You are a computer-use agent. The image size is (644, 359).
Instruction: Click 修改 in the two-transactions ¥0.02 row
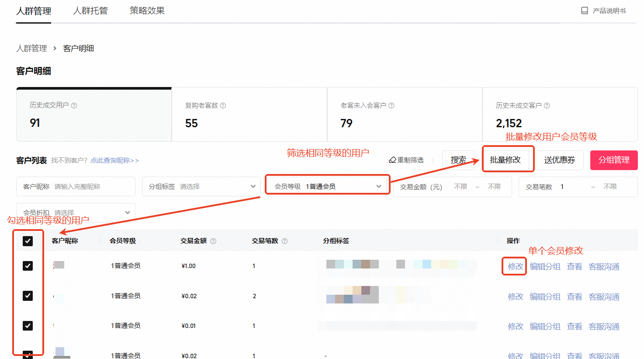point(516,296)
